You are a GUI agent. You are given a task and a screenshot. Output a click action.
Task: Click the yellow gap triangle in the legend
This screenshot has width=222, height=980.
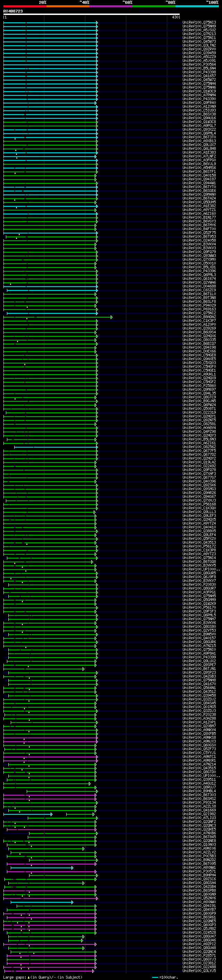click(x=28, y=977)
